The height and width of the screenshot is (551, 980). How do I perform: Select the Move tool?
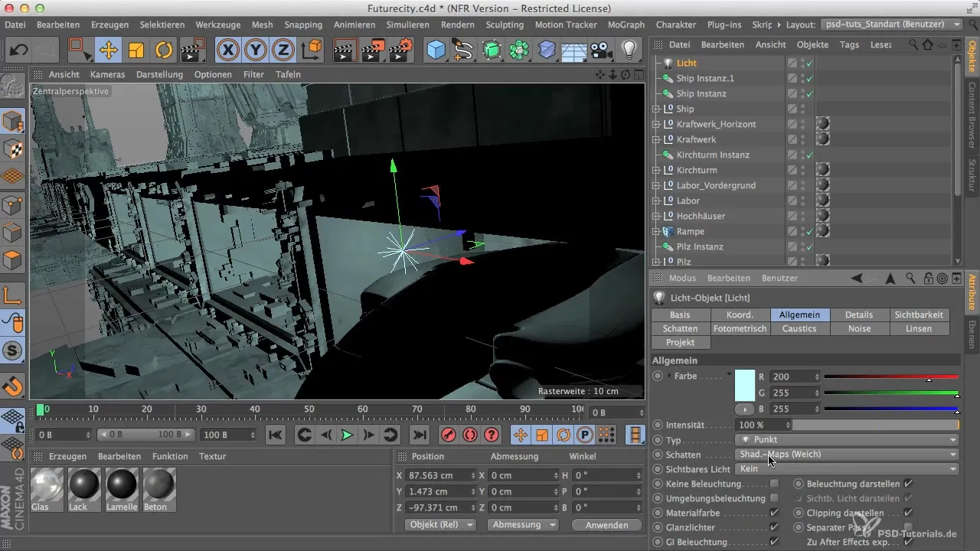pyautogui.click(x=107, y=51)
